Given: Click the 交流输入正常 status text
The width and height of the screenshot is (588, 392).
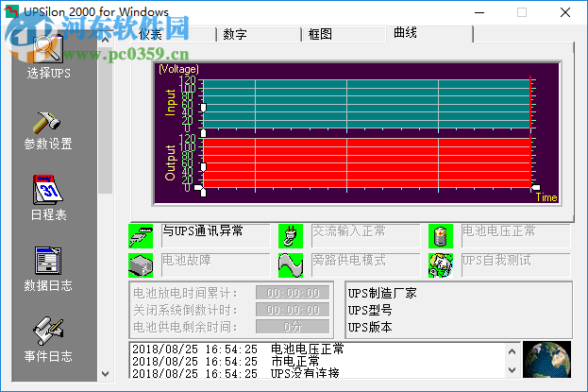Looking at the screenshot, I should pos(349,230).
